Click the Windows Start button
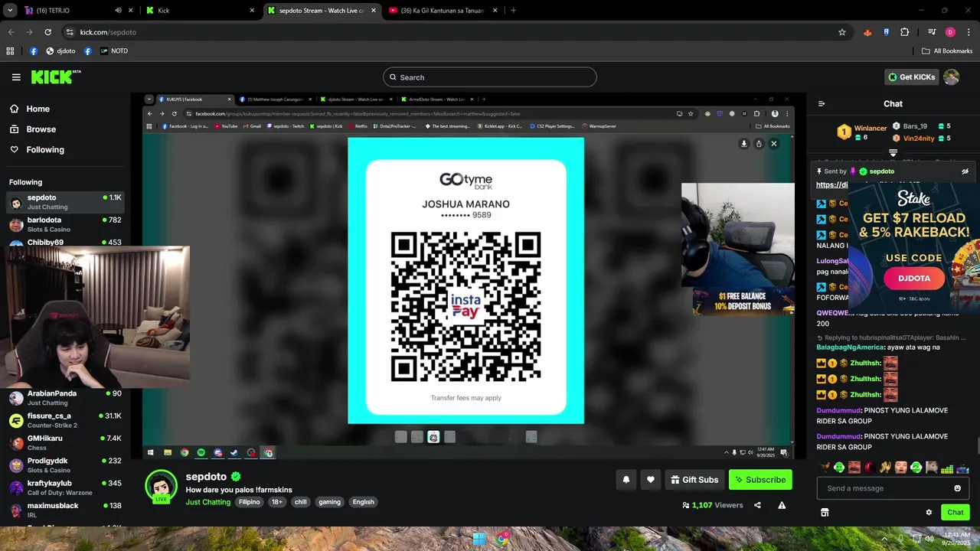 point(479,539)
